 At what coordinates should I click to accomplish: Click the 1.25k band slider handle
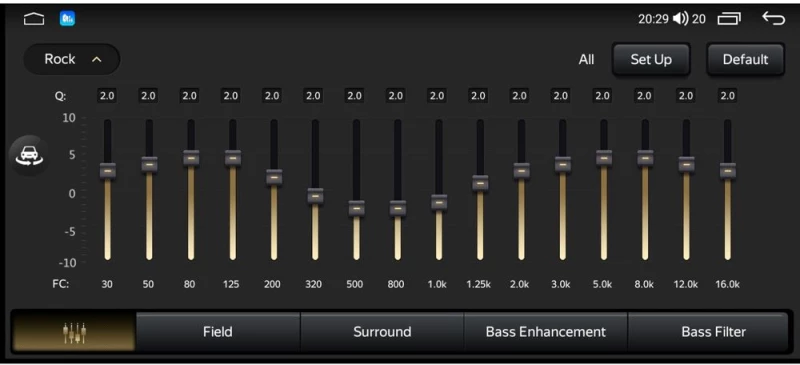click(480, 183)
